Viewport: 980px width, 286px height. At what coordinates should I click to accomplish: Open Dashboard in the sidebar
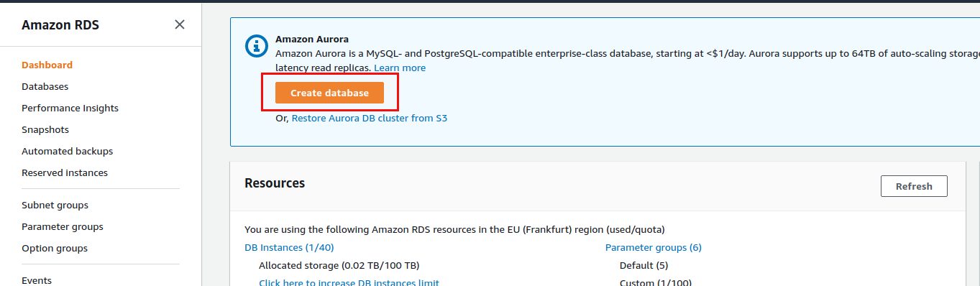pos(47,65)
